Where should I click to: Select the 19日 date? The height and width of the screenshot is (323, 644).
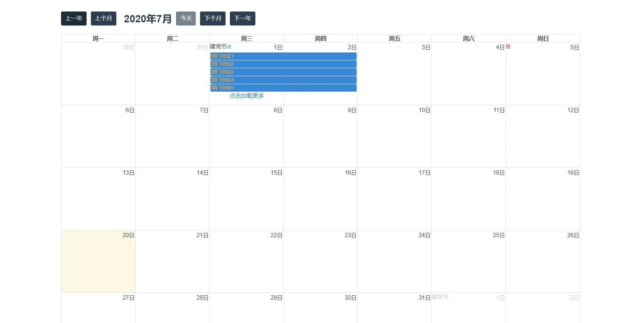pyautogui.click(x=573, y=173)
